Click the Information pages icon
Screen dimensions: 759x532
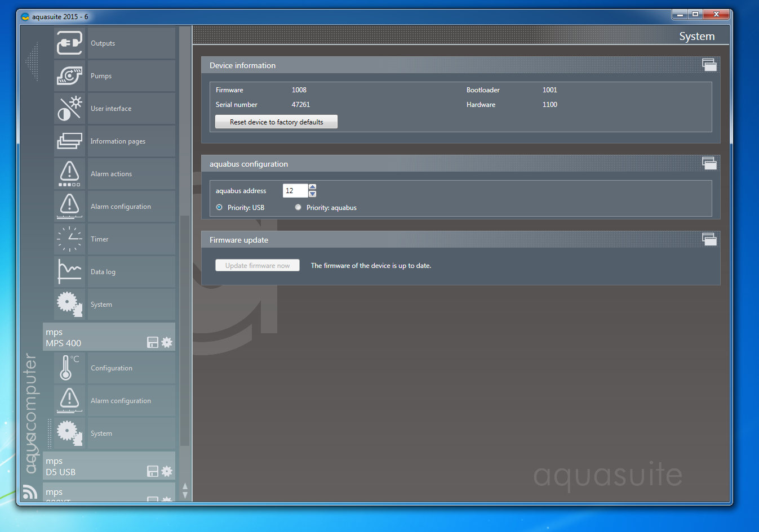69,141
